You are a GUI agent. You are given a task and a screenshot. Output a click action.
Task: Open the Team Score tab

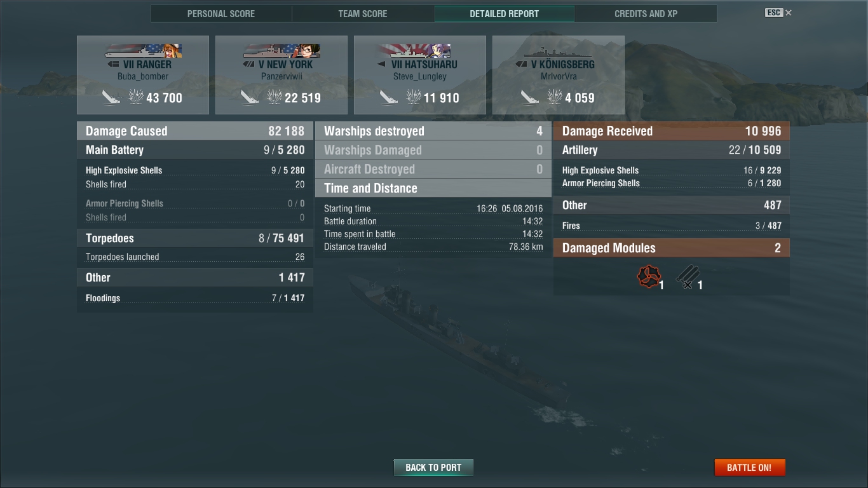point(363,13)
